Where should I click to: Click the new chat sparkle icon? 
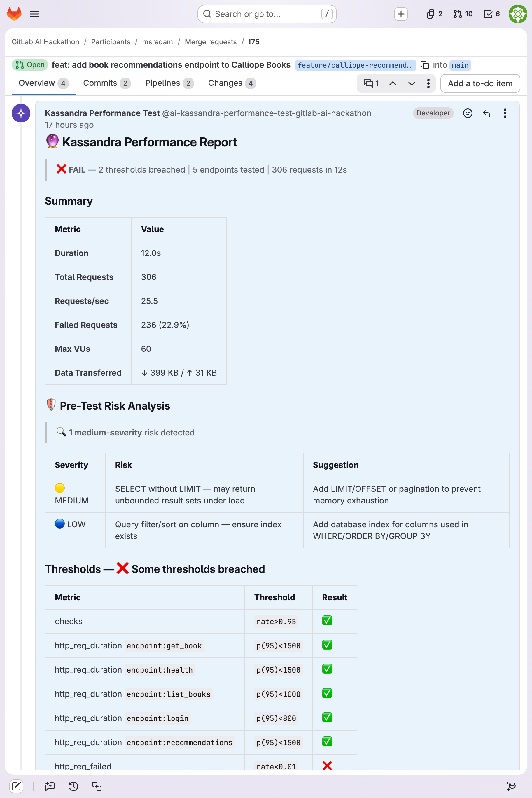point(50,786)
